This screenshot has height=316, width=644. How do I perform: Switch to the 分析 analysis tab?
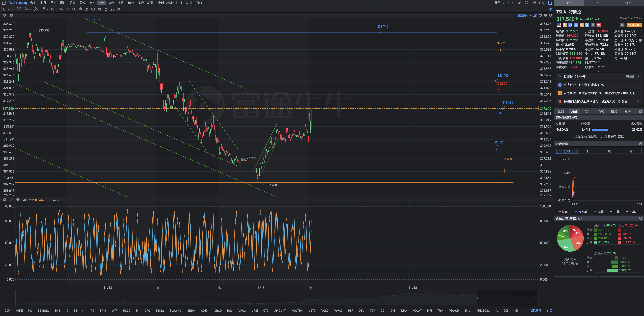[588, 111]
